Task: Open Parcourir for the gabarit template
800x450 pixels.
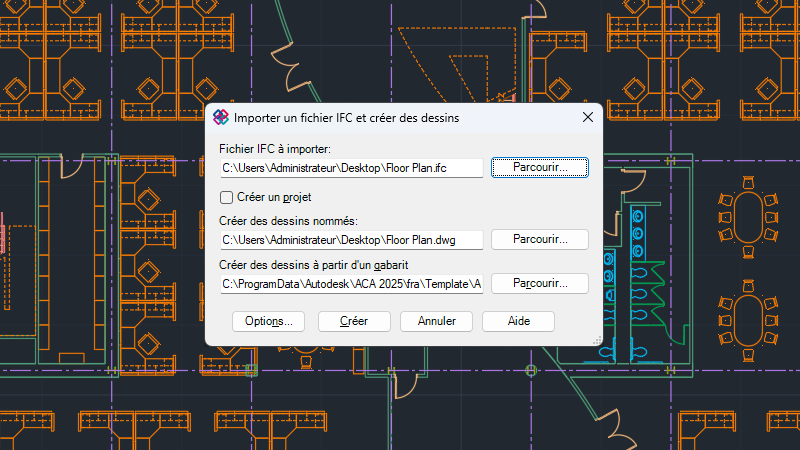Action: 540,283
